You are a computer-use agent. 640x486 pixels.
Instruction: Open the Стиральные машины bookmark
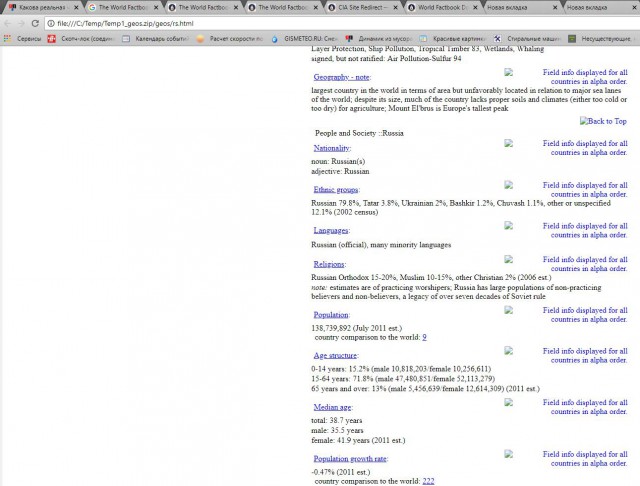coord(527,38)
